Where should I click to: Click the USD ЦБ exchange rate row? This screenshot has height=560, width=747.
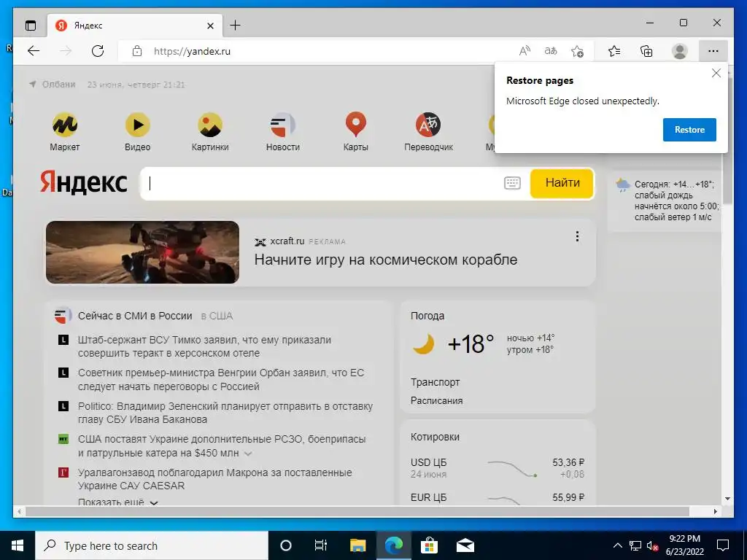point(498,468)
